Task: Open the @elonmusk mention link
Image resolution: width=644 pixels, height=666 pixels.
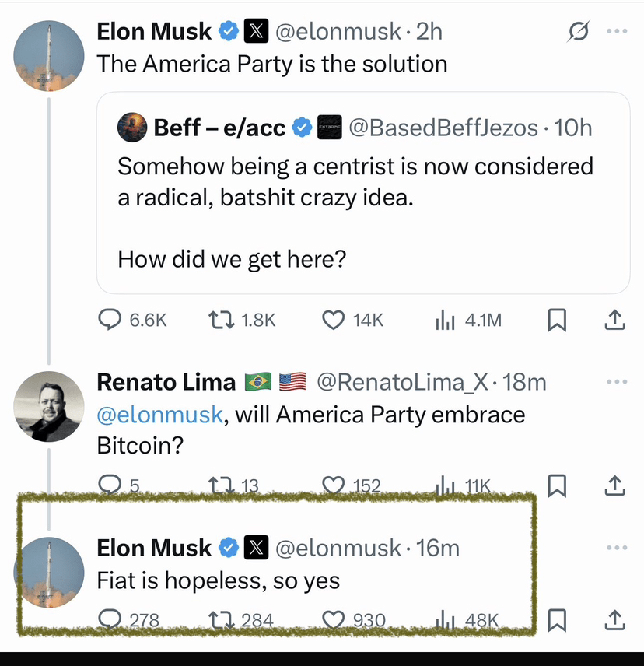Action: click(x=159, y=415)
